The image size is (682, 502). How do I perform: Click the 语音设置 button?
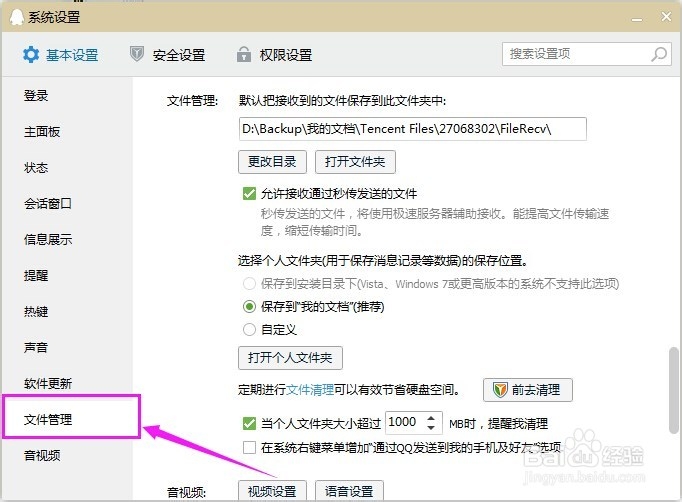pyautogui.click(x=349, y=491)
